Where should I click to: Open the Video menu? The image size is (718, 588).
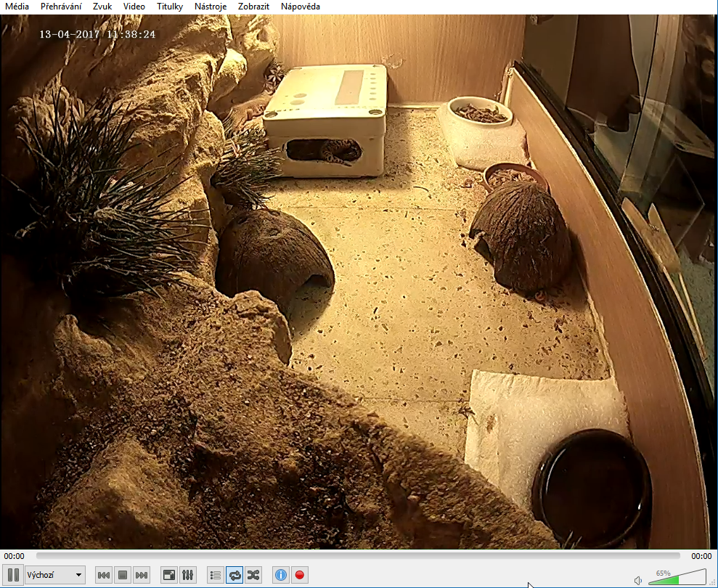click(x=134, y=7)
